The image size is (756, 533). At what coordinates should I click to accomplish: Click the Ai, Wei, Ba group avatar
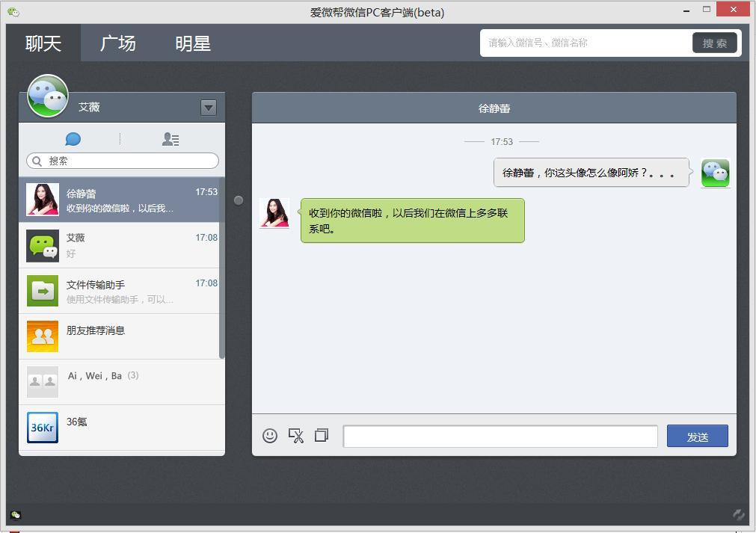(43, 382)
